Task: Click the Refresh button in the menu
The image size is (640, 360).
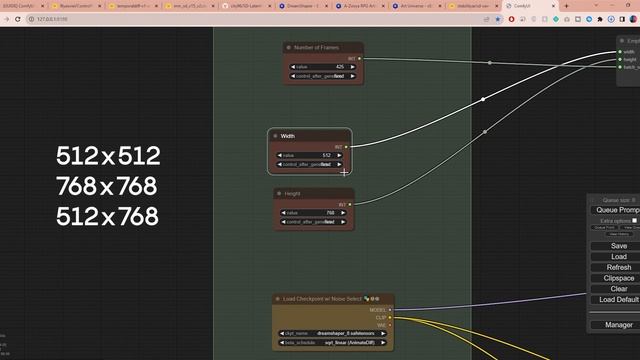Action: pos(616,267)
